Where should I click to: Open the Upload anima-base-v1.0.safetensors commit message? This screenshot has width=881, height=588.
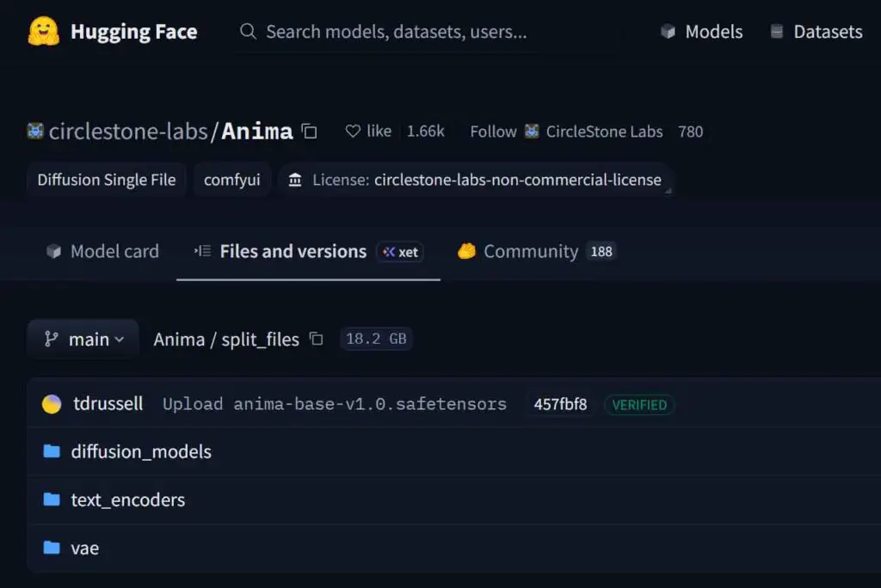point(335,404)
